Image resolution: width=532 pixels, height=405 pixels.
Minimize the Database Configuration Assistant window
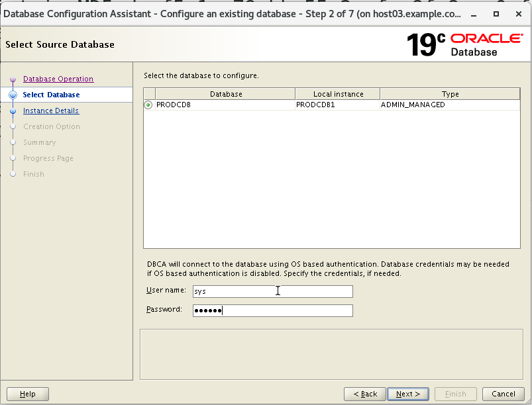[474, 15]
